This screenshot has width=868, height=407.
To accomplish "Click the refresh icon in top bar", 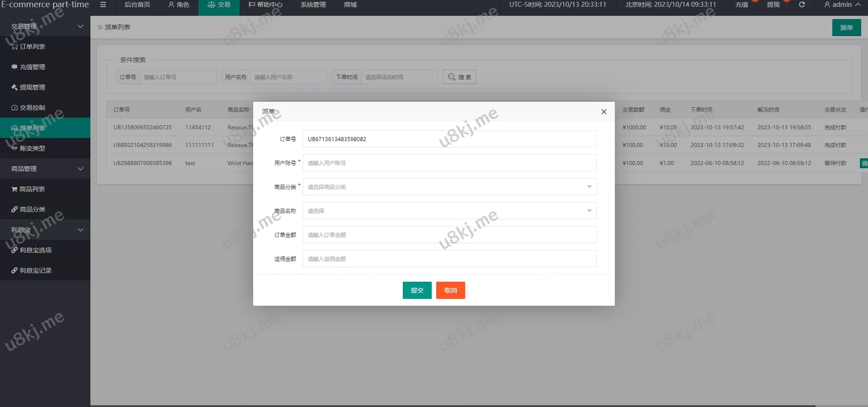I will [x=802, y=5].
